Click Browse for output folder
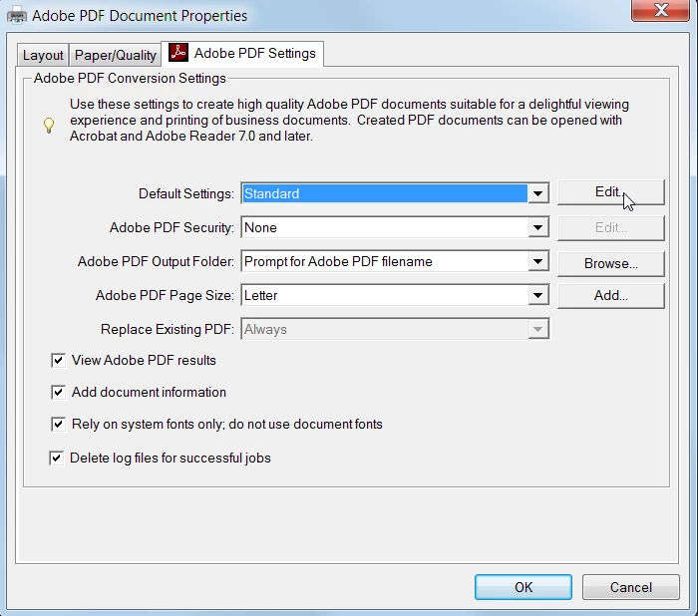 click(x=610, y=263)
